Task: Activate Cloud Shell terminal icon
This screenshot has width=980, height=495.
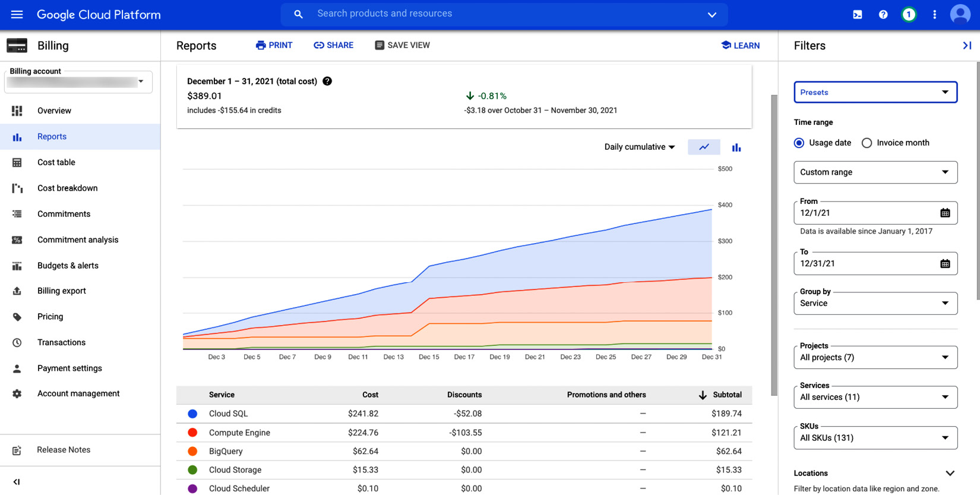Action: [x=858, y=14]
